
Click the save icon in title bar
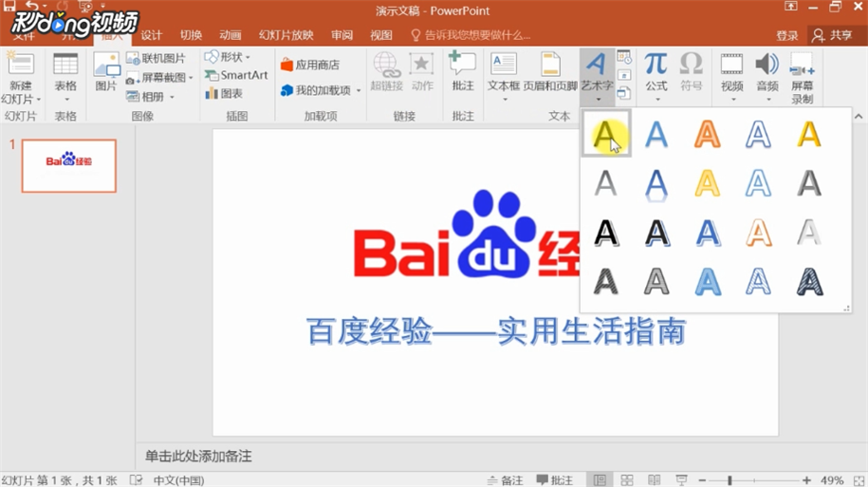(9, 6)
